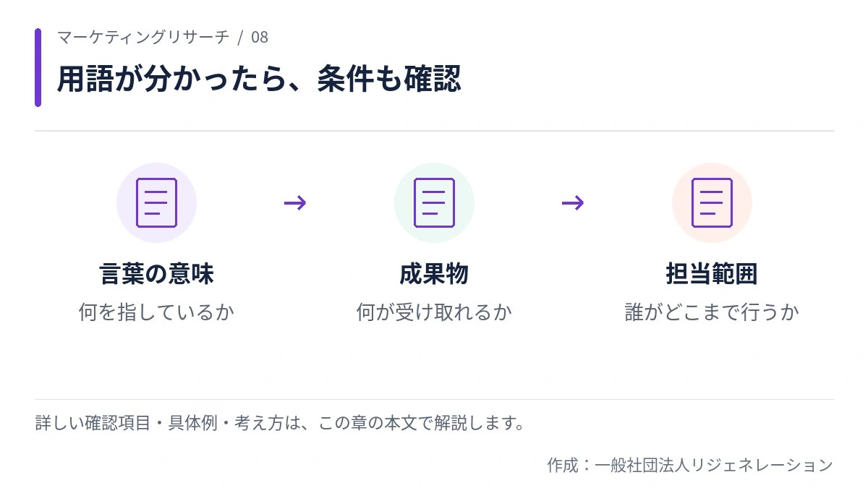The height and width of the screenshot is (488, 868).
Task: Select the 言葉の意味 heading
Action: (156, 275)
